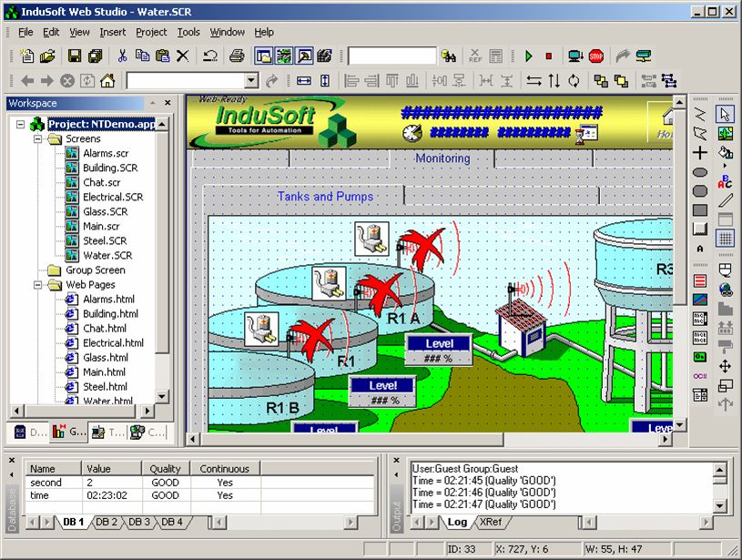
Task: Cut the selection with the scissors icon
Action: pos(122,56)
